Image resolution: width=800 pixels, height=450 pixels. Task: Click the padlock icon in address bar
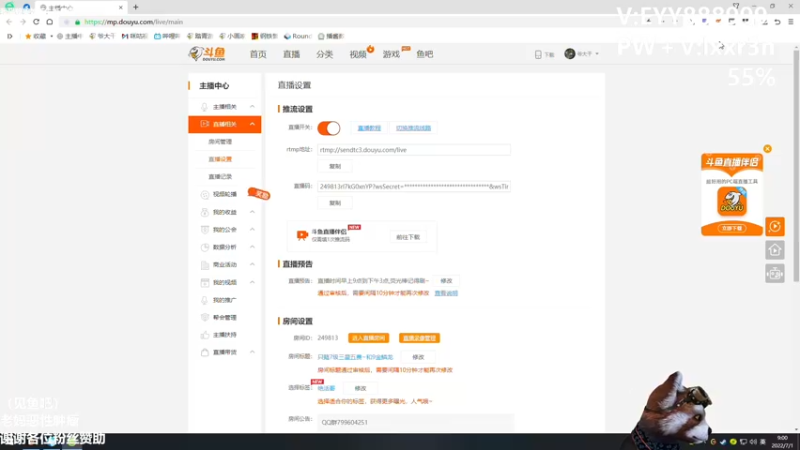(78, 22)
